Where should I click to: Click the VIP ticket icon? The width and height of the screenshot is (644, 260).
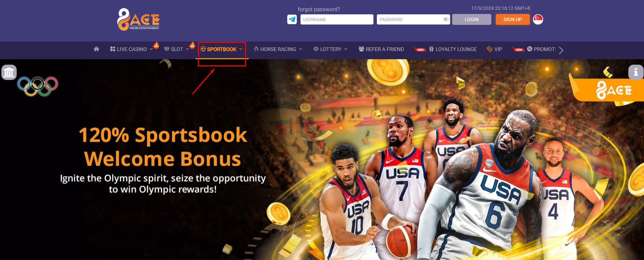pos(490,49)
